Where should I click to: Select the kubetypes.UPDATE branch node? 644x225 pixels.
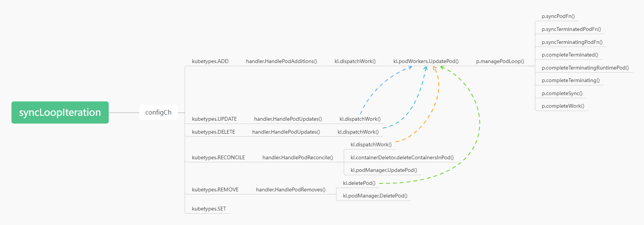point(214,119)
